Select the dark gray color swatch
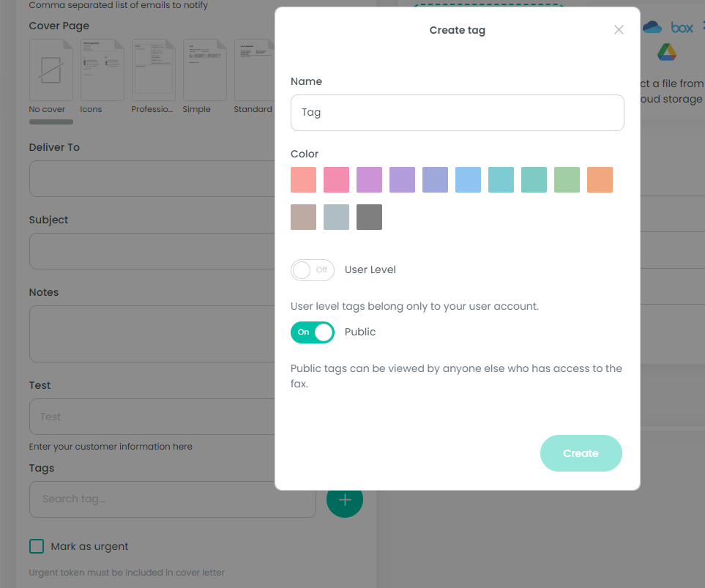This screenshot has height=588, width=705. [369, 217]
